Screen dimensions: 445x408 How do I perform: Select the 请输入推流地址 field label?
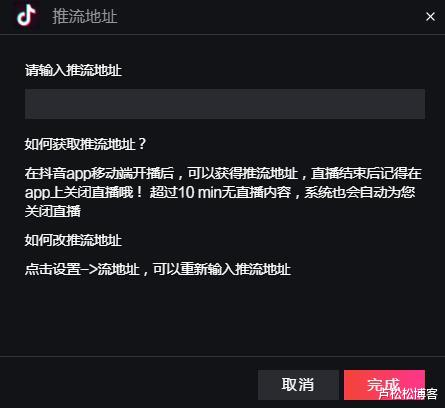coord(73,70)
